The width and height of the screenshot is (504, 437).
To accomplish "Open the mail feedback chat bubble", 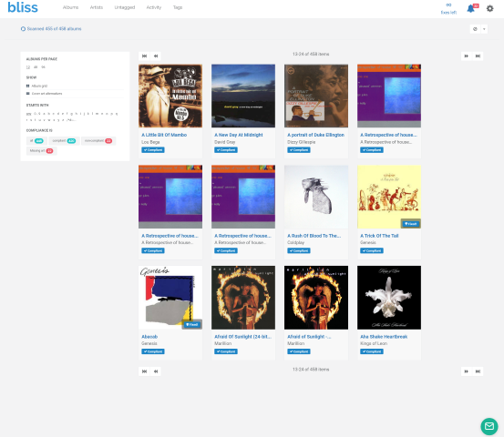I will pos(489,426).
